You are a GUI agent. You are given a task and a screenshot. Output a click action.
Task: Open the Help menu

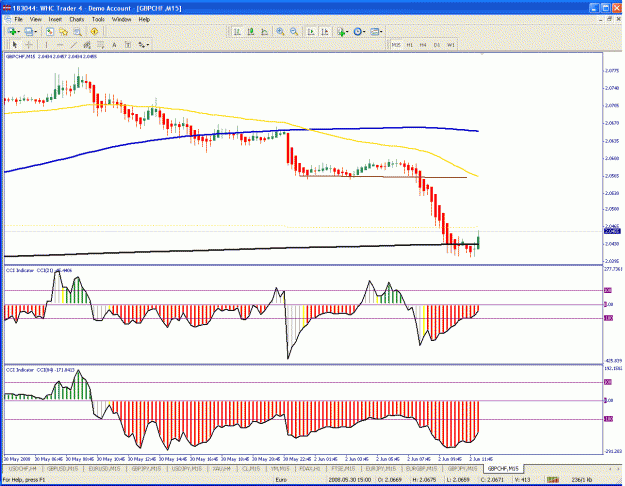coord(144,19)
